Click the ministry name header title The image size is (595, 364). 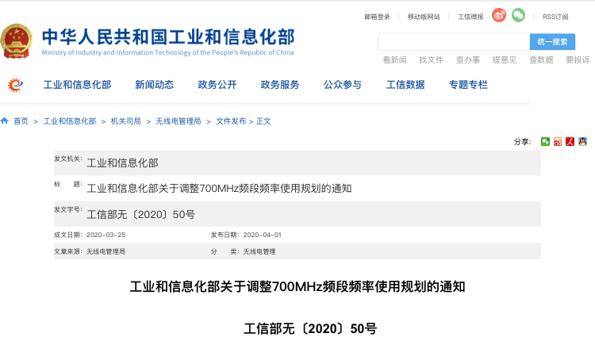[168, 37]
